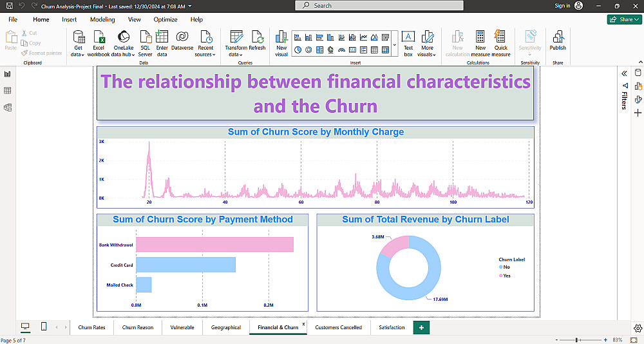
Task: Click the Undo arrow in the title bar
Action: pos(22,6)
